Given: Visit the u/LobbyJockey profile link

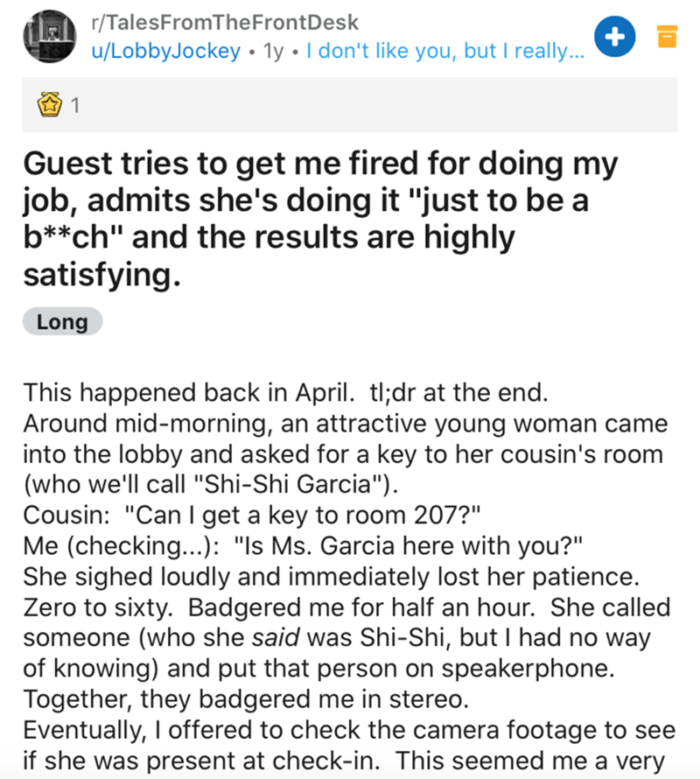Looking at the screenshot, I should coord(165,51).
